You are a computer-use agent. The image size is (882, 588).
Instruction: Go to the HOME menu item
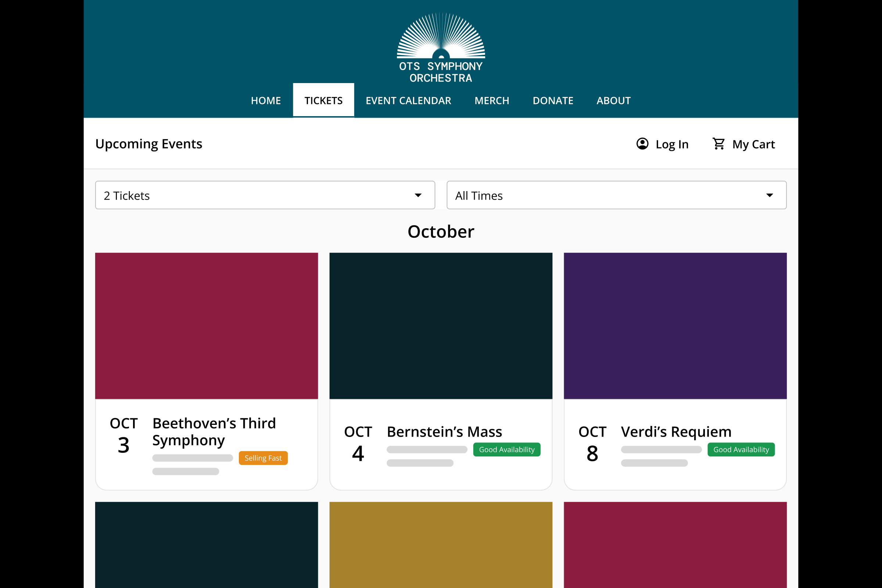pyautogui.click(x=266, y=100)
